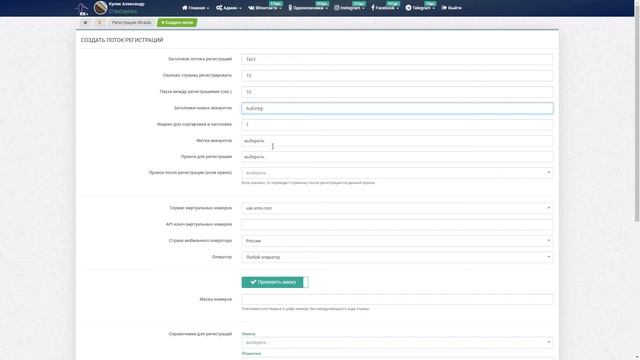This screenshot has height=360, width=640.
Task: Open the Facebook menu
Action: click(385, 8)
